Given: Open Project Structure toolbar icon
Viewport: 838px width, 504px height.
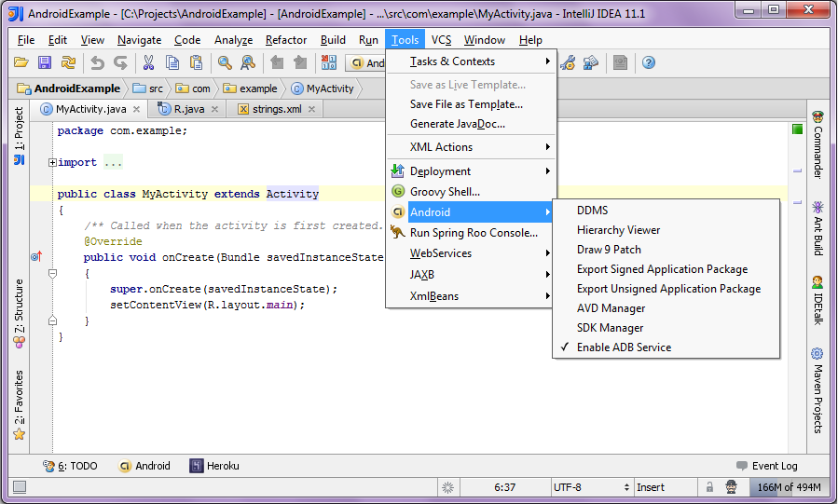Looking at the screenshot, I should coord(590,63).
